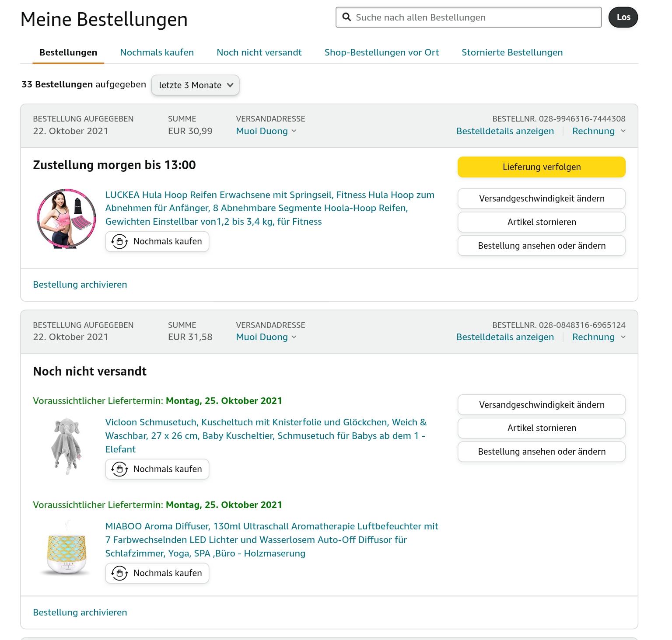Open the Hula Hoop product thumbnail
The image size is (672, 640).
[66, 219]
